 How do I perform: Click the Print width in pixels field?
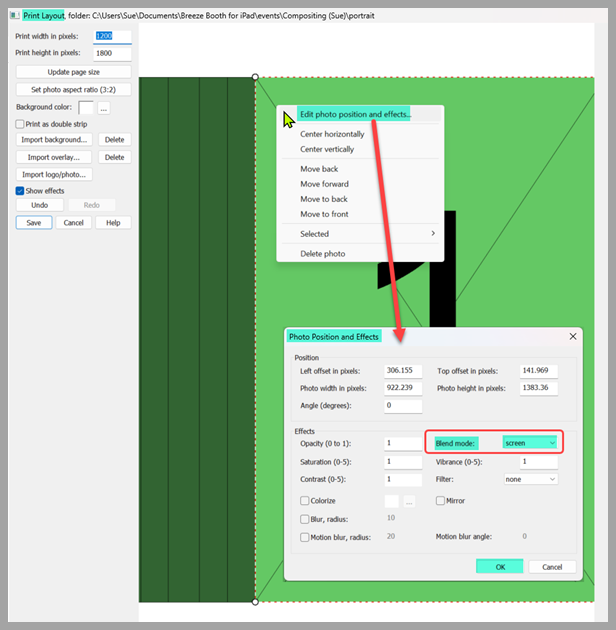tap(112, 37)
